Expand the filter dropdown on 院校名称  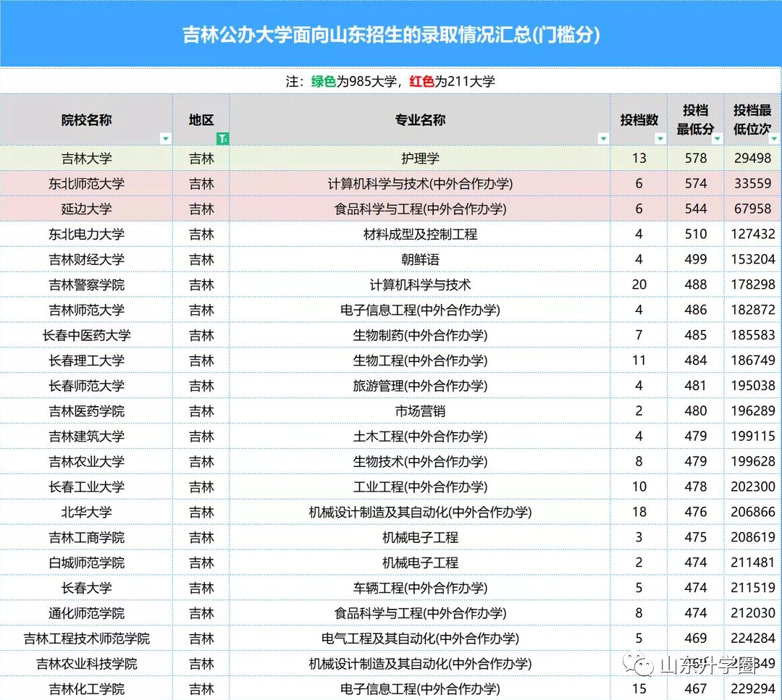pos(166,138)
